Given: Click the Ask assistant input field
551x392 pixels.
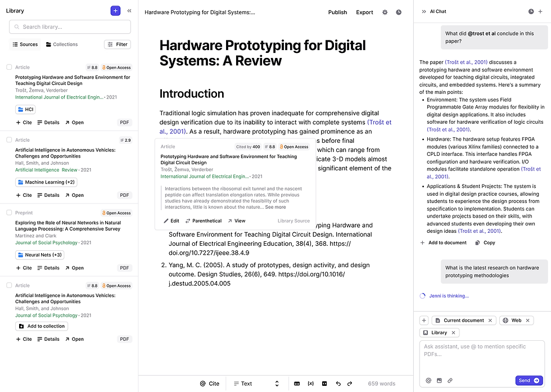Looking at the screenshot, I should pos(482,354).
